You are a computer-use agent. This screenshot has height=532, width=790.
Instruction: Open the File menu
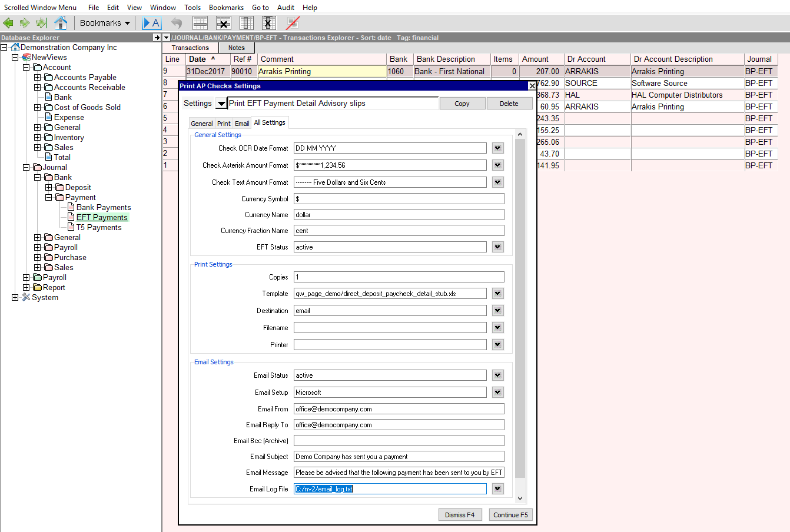pos(94,8)
